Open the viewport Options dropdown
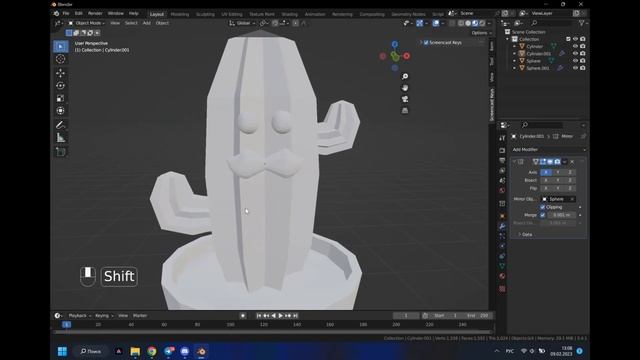Screen dimensions: 640x360 click(x=482, y=33)
